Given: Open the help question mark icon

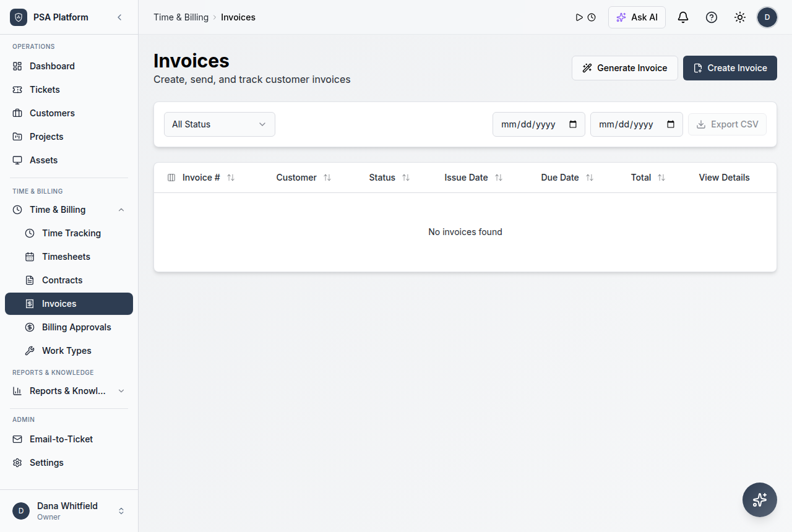Looking at the screenshot, I should click(x=712, y=17).
